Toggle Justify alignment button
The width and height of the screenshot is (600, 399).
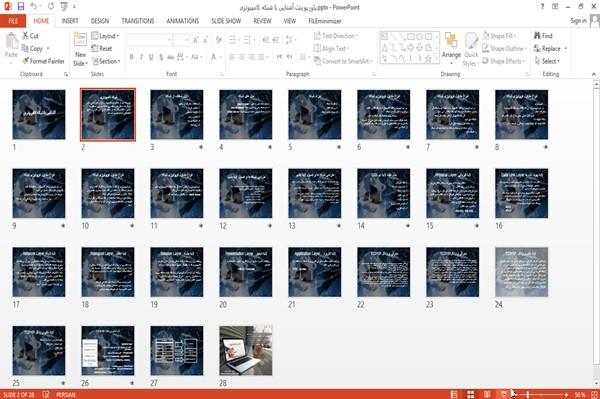click(261, 57)
